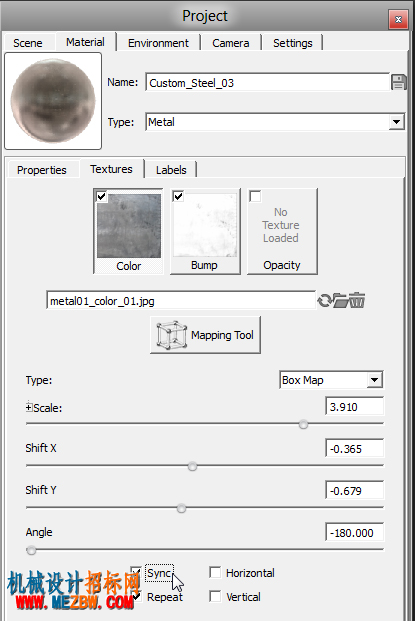Toggle the Bump texture checkbox
This screenshot has width=415, height=621.
pos(178,196)
